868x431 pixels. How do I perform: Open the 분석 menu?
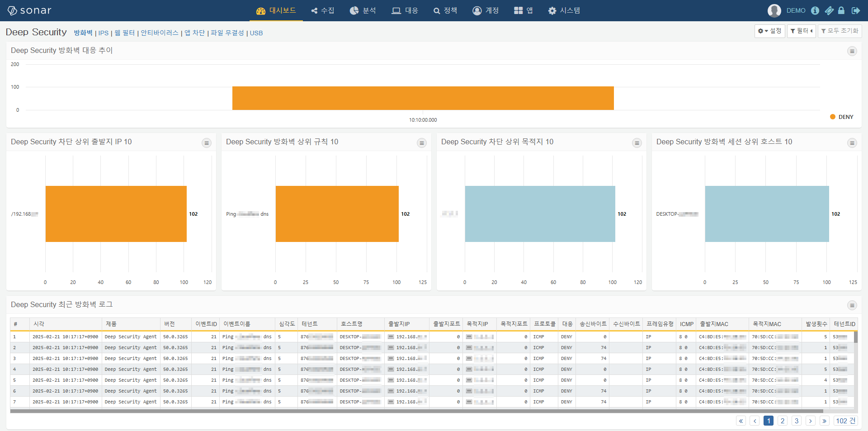(363, 10)
